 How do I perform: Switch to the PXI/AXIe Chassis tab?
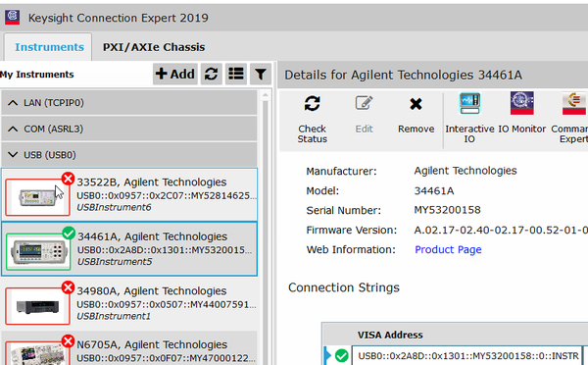pos(154,47)
